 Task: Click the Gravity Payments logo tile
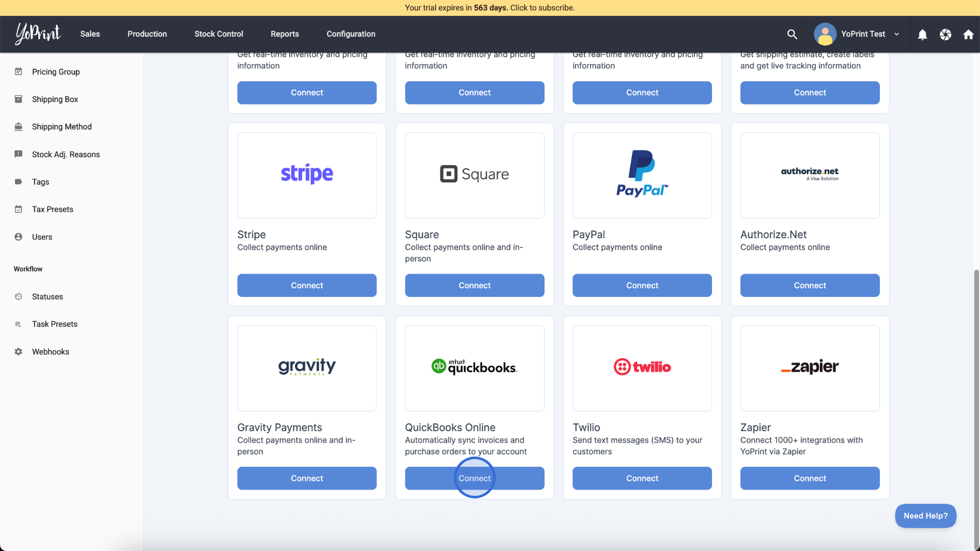[x=307, y=368]
